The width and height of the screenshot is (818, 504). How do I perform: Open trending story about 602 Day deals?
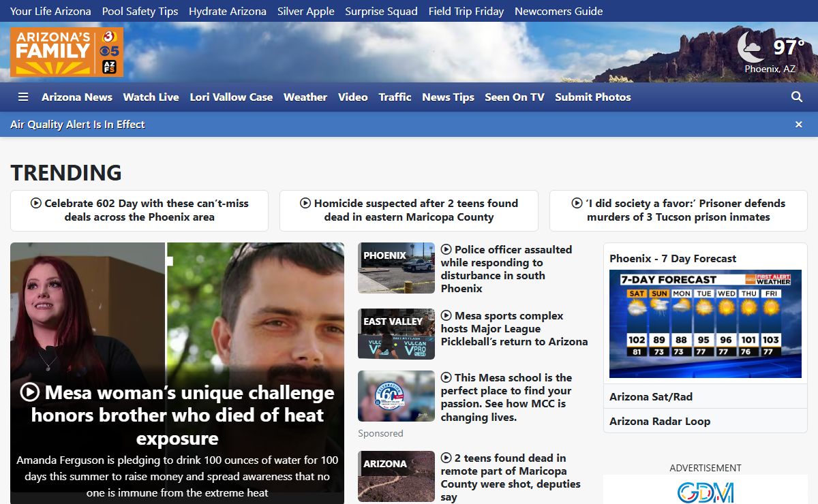pos(140,210)
